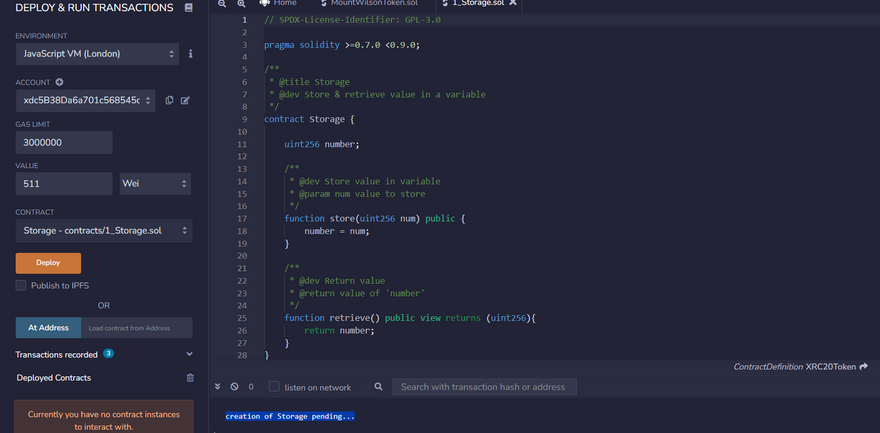Open the Wei unit dropdown
This screenshot has width=880, height=433.
click(155, 184)
